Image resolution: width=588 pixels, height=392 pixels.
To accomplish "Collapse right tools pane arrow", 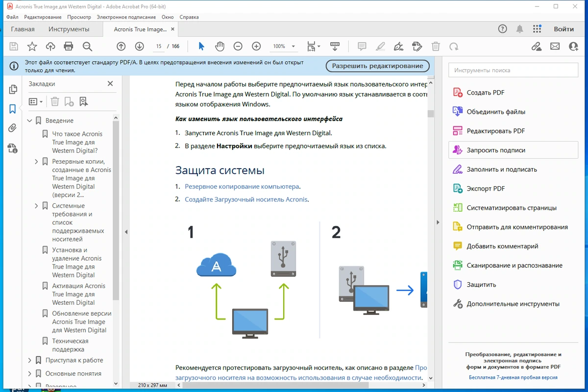I will tap(438, 222).
